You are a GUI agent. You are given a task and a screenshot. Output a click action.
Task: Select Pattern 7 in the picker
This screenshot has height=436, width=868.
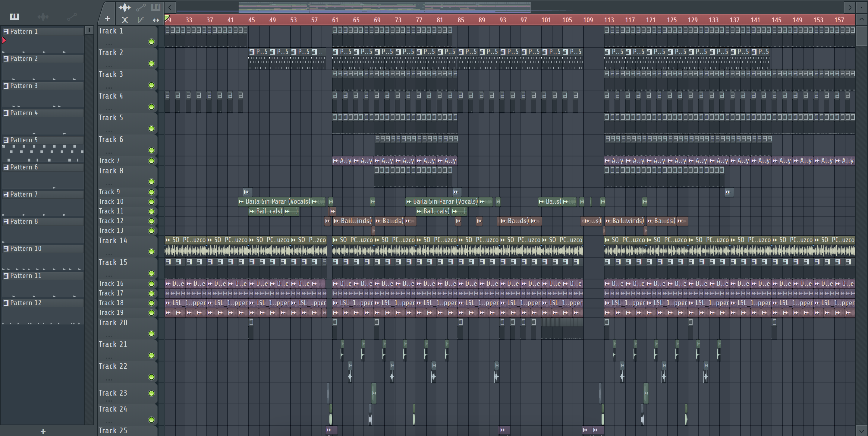point(43,194)
